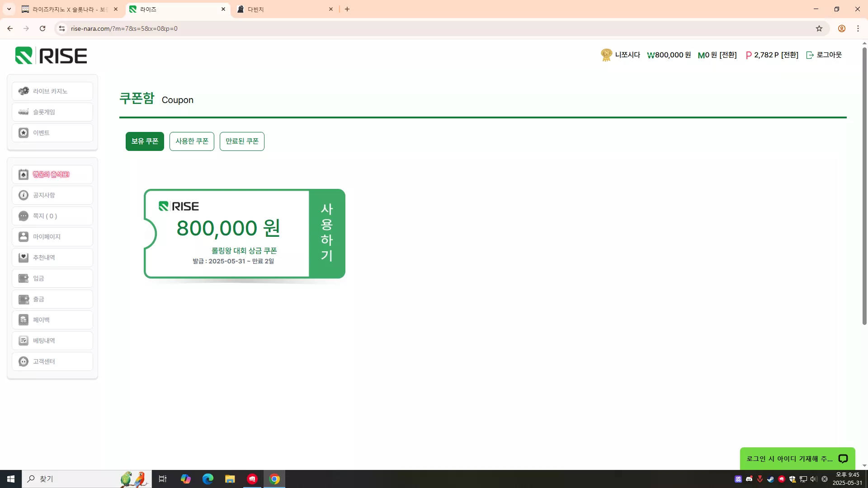Viewport: 868px width, 488px height.
Task: Open 고객센터 customer support
Action: (52, 361)
